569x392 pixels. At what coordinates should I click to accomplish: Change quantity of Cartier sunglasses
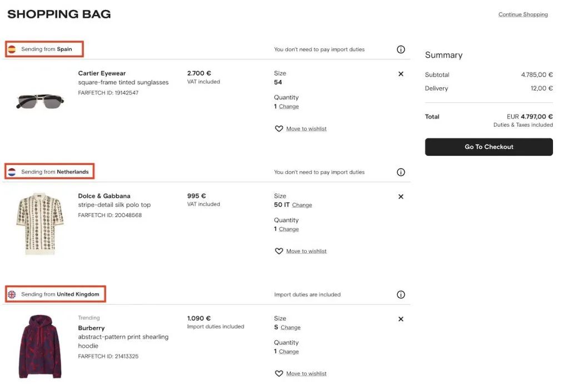pos(288,107)
